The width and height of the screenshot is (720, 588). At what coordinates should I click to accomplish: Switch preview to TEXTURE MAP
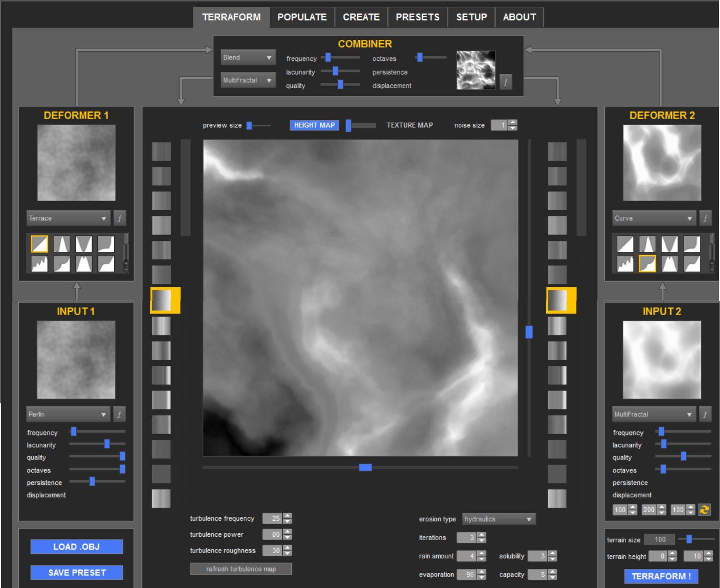click(410, 125)
